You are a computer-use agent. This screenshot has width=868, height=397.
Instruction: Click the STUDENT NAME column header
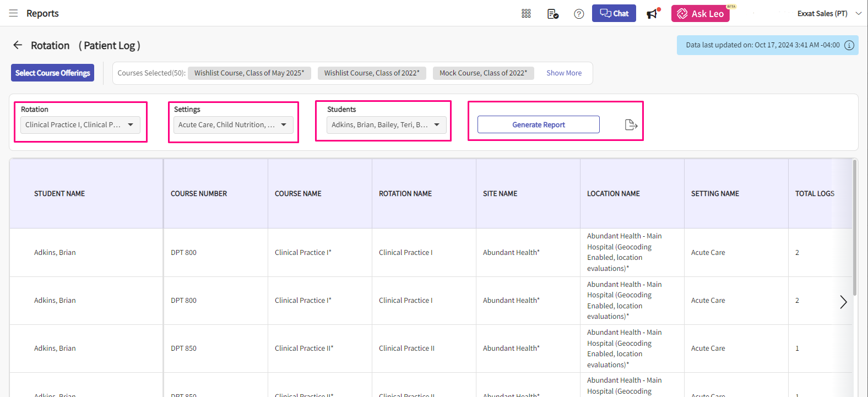click(x=59, y=194)
